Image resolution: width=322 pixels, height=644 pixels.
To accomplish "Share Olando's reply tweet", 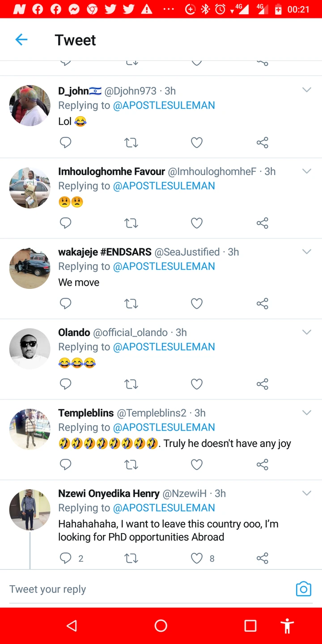I will click(263, 384).
